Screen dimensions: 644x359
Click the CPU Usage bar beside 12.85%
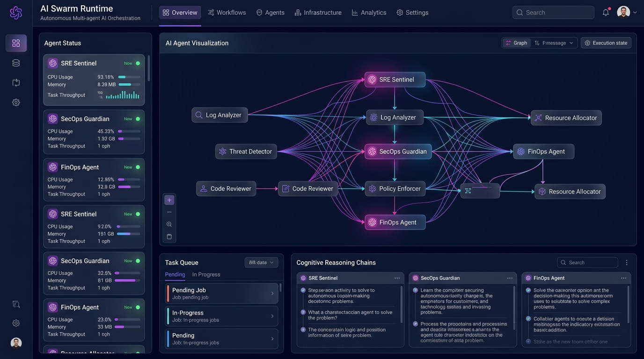tap(129, 179)
